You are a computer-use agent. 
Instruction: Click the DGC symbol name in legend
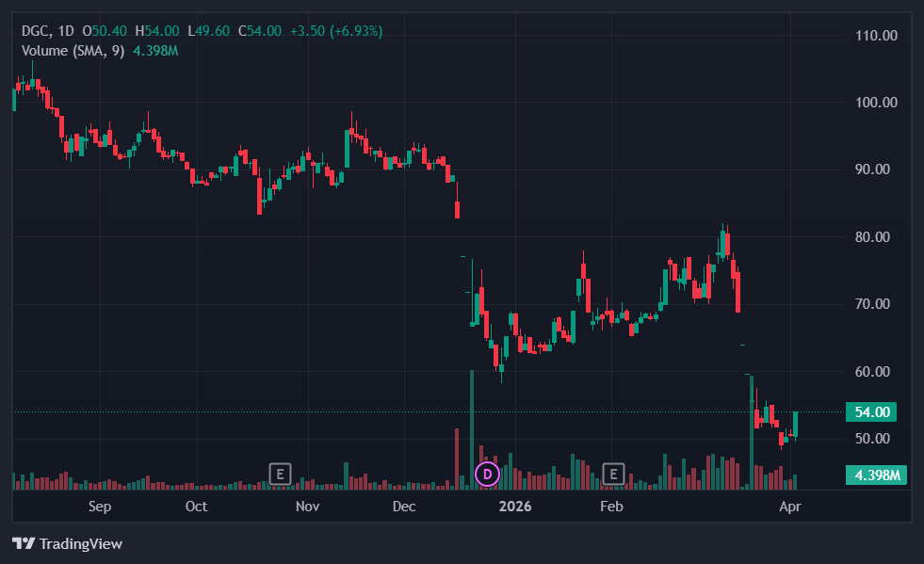click(36, 31)
